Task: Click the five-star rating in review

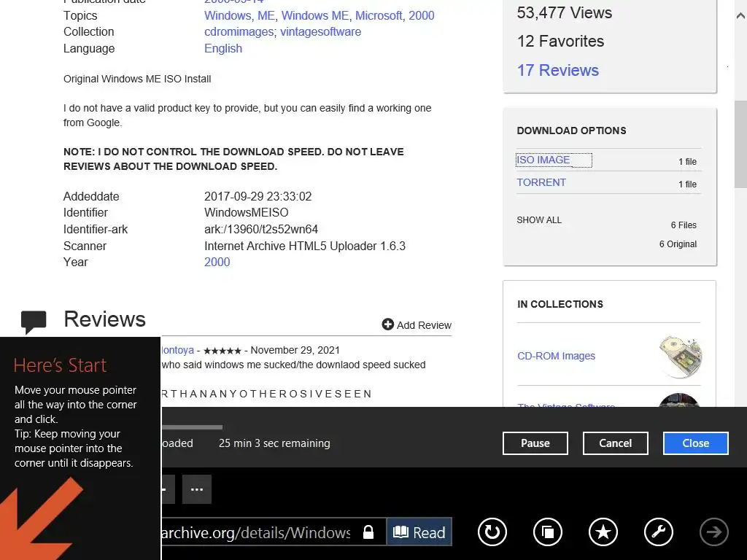Action: [x=222, y=351]
